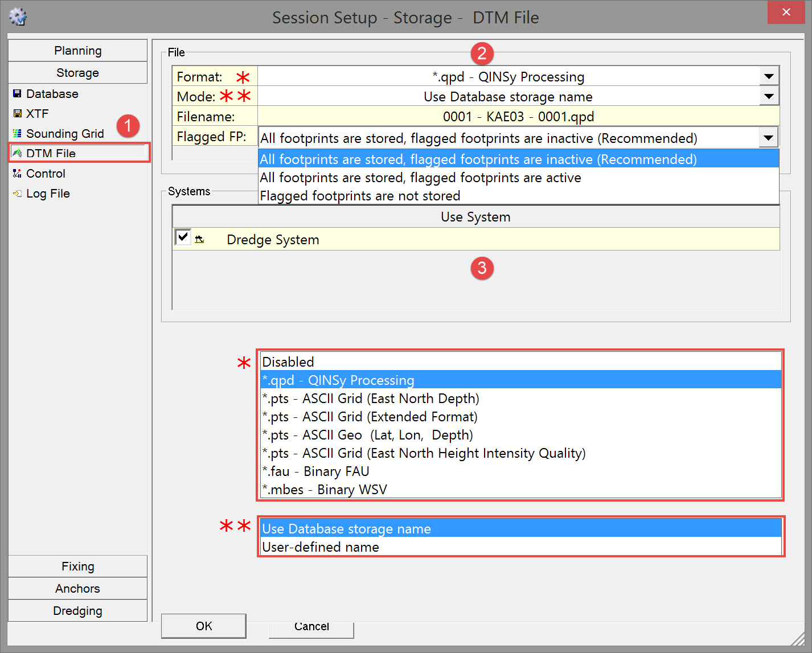Click the Sounding Grid icon
The height and width of the screenshot is (653, 812).
click(x=17, y=134)
